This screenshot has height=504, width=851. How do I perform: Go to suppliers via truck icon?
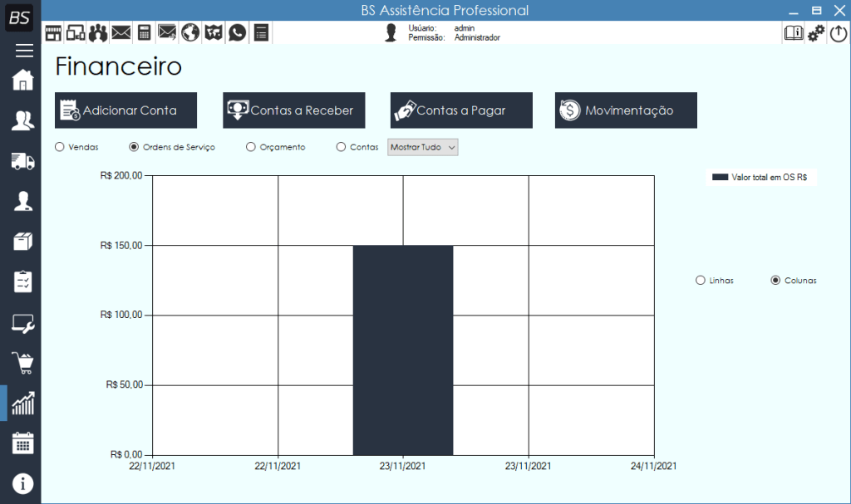pos(23,162)
